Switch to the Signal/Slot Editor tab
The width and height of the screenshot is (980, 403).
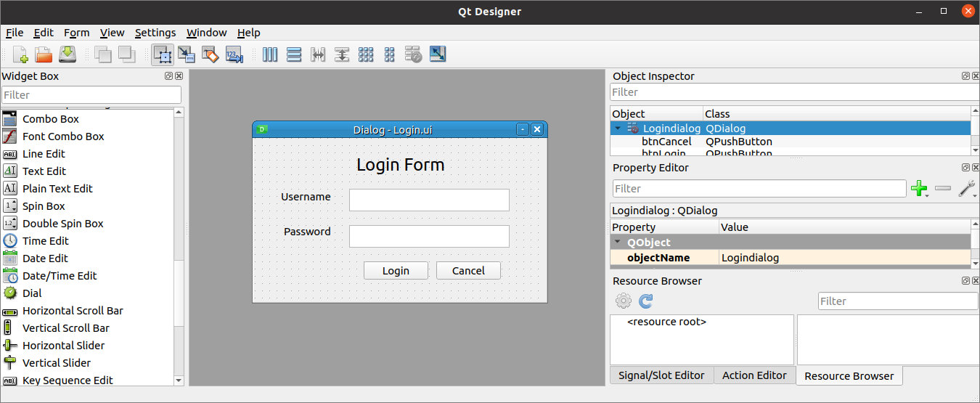point(661,375)
